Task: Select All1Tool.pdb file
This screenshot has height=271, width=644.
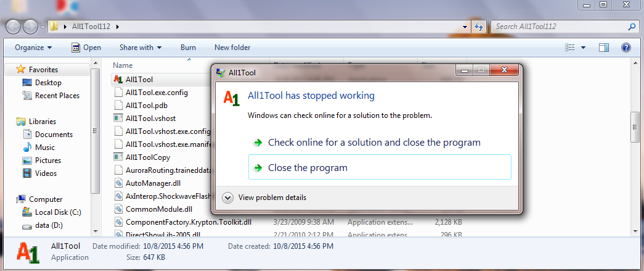Action: coord(147,106)
